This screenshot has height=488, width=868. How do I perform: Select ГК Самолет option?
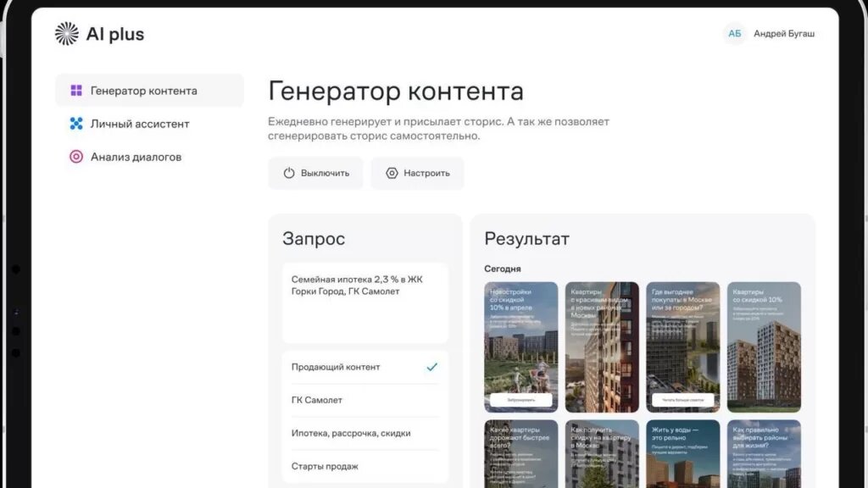tap(364, 400)
